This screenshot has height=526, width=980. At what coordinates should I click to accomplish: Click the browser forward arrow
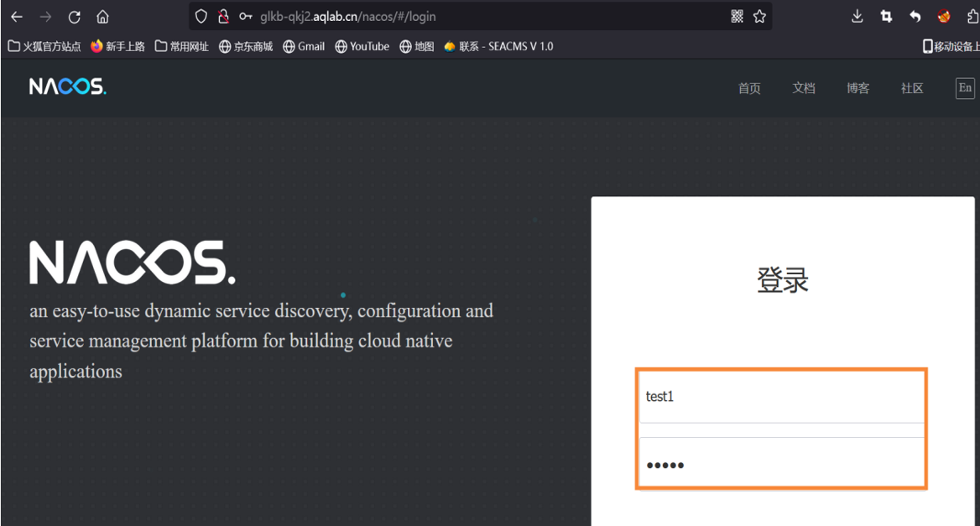[x=45, y=17]
